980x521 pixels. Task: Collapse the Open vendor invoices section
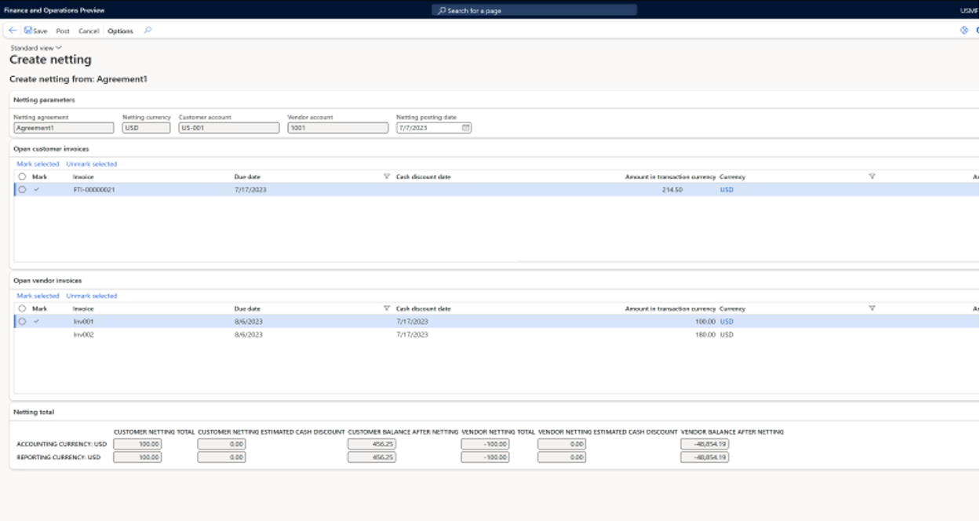[48, 280]
